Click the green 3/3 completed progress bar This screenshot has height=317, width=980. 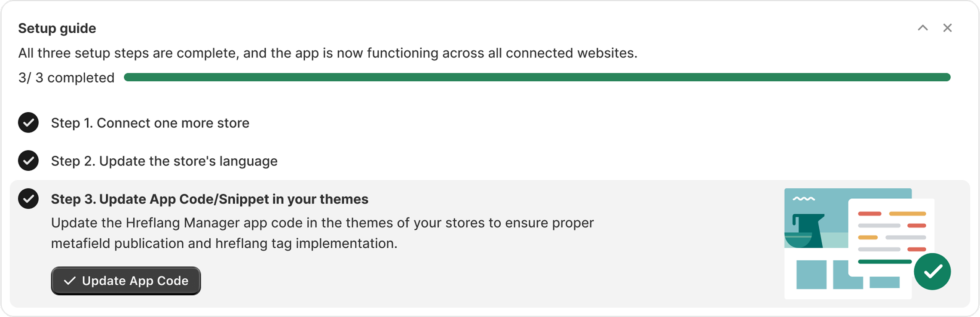point(537,77)
